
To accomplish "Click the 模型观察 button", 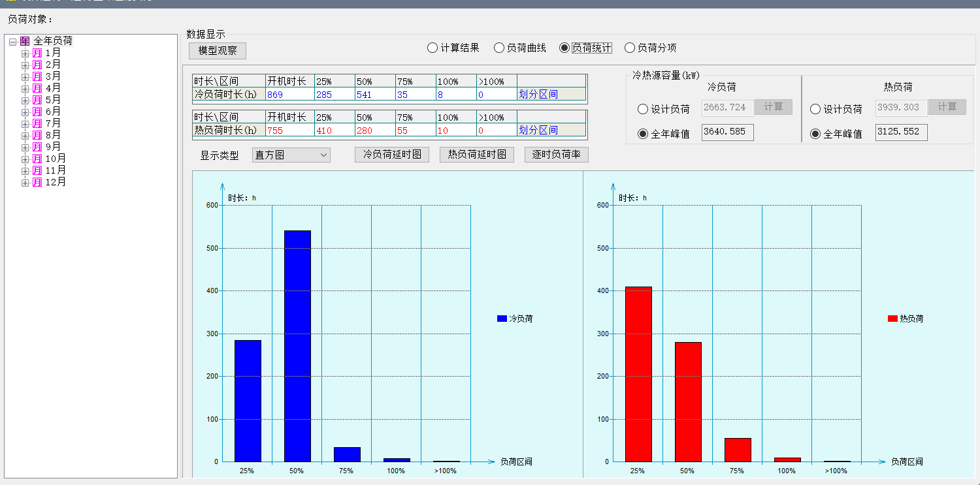I will tap(218, 51).
